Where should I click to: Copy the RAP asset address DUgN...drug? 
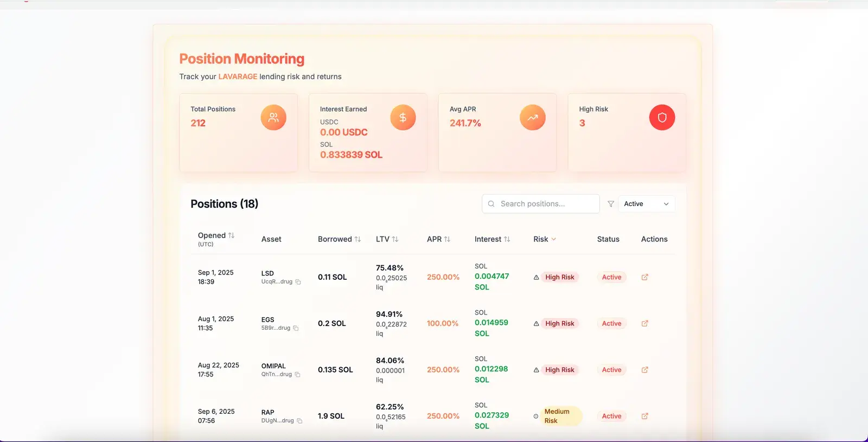[299, 421]
